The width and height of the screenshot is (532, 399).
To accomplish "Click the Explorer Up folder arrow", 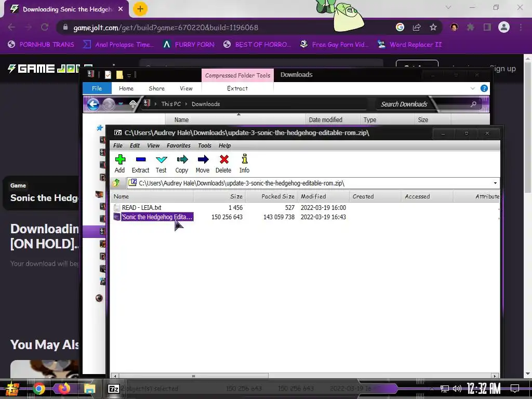I will coord(132,104).
